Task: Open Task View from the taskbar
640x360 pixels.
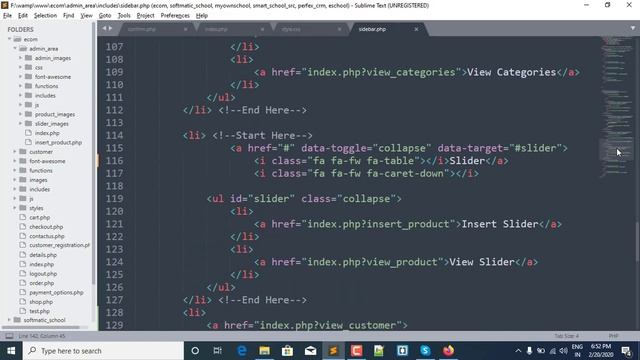Action: click(218, 351)
